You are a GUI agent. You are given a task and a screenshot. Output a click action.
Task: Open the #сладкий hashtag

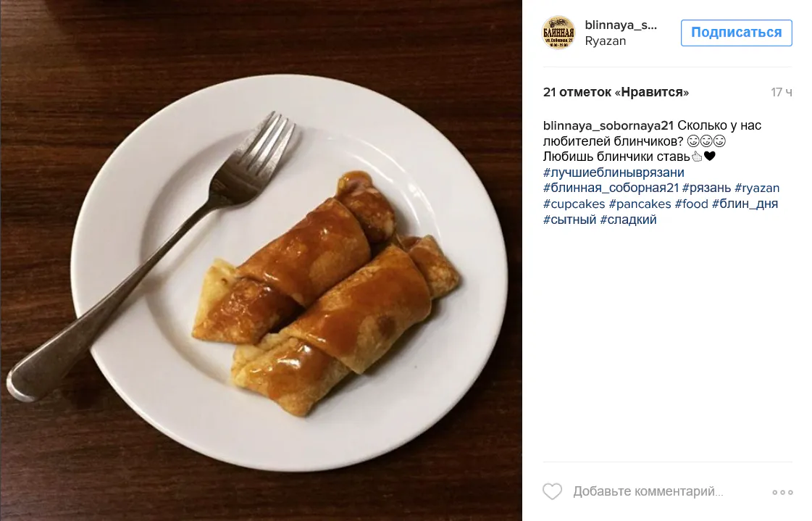tap(628, 220)
